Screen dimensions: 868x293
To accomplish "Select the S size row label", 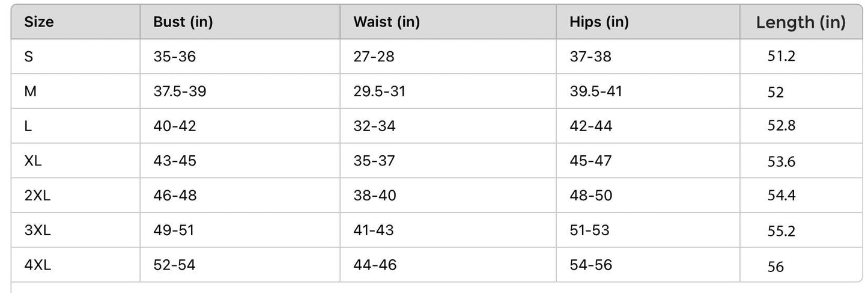I will pyautogui.click(x=29, y=57).
